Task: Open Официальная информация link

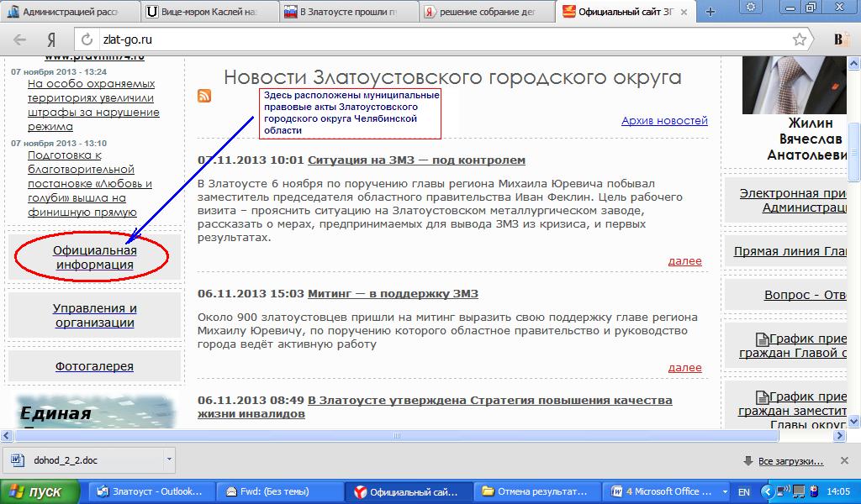Action: click(x=95, y=257)
